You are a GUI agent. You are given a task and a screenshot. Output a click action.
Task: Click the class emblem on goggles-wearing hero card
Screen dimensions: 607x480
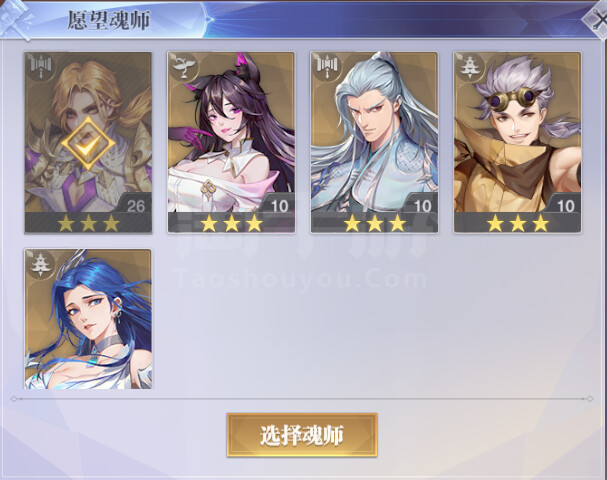tap(469, 67)
